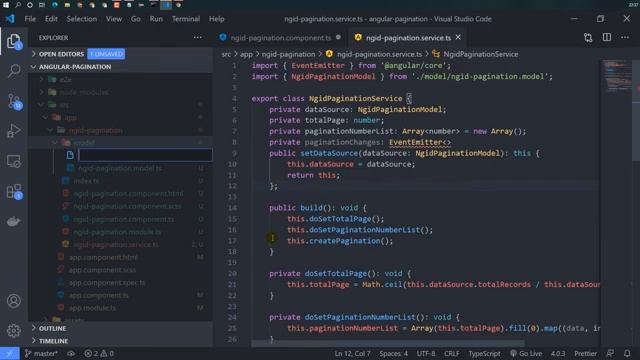Open the Edit menu
Image resolution: width=640 pixels, height=360 pixels.
coord(51,19)
